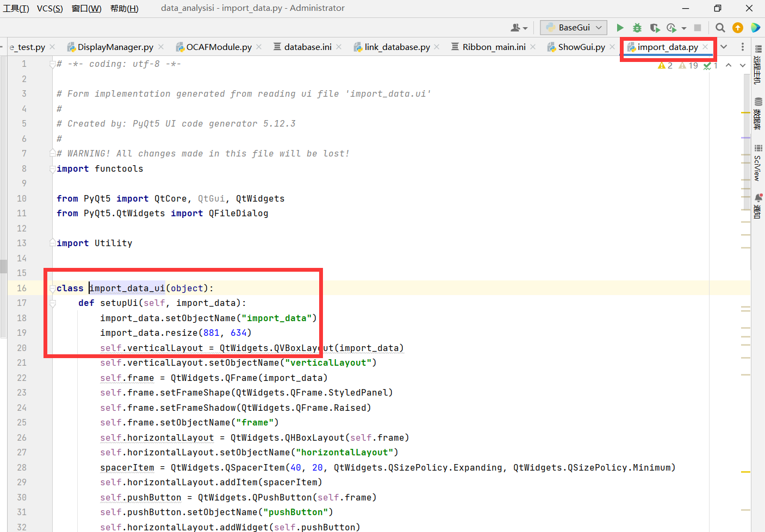Open the 远程主机 remote host side panel

point(758,65)
